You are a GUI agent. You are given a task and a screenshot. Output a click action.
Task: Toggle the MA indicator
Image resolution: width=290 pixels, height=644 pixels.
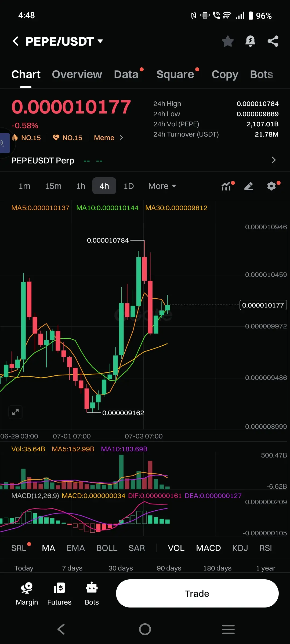point(49,548)
